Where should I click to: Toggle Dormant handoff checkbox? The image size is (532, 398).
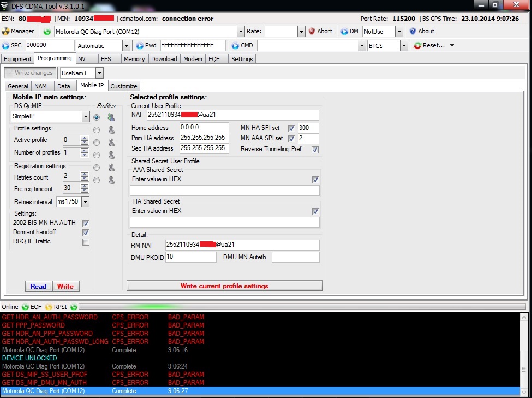(x=86, y=233)
